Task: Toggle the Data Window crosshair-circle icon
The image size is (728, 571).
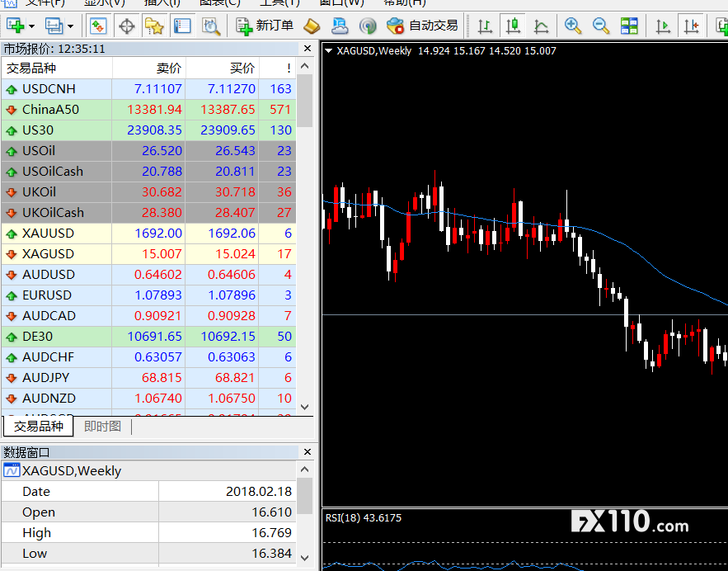Action: click(x=126, y=26)
